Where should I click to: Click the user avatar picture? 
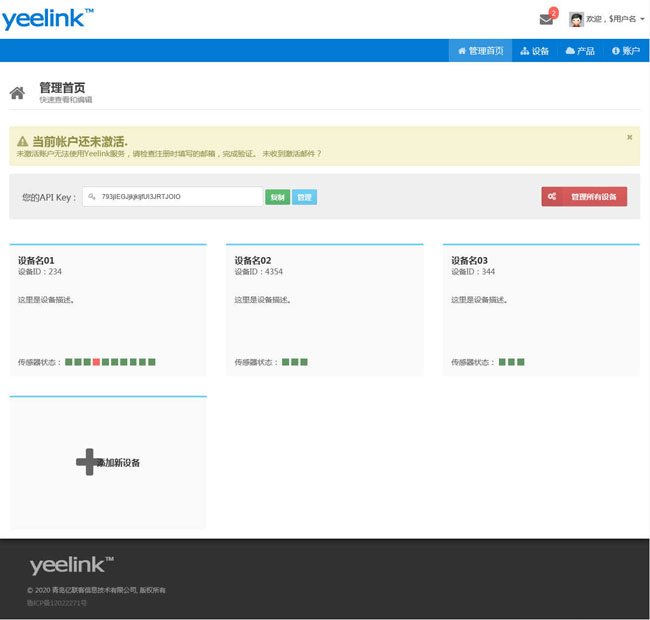point(576,19)
